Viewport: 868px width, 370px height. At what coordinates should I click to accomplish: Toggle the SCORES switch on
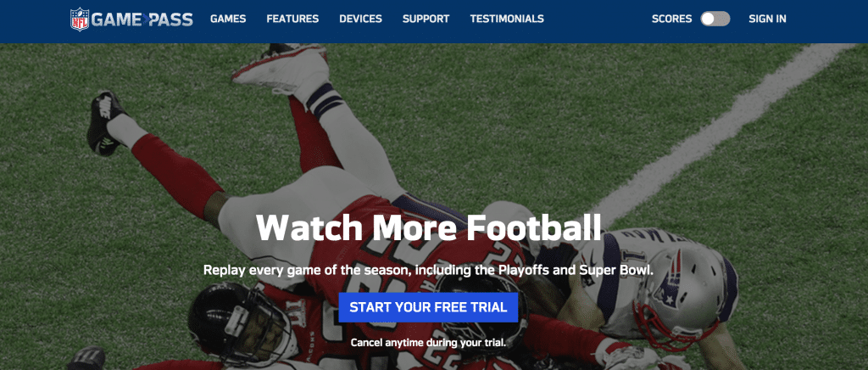[x=715, y=19]
